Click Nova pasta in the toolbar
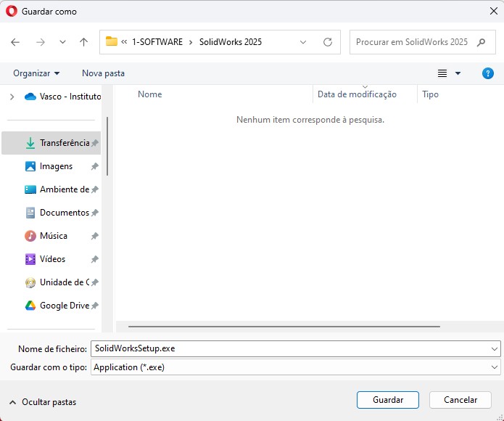 [103, 73]
